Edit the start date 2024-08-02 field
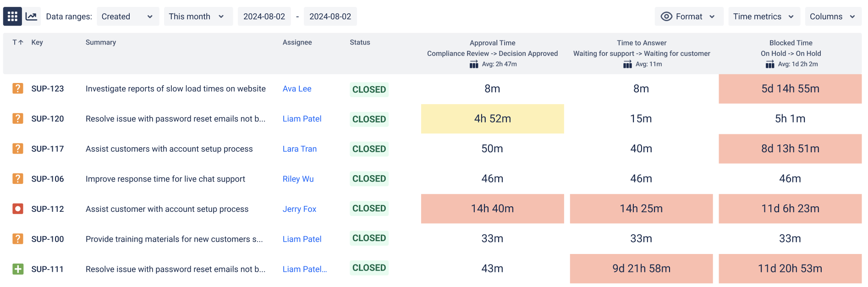The width and height of the screenshot is (868, 287). pyautogui.click(x=264, y=17)
